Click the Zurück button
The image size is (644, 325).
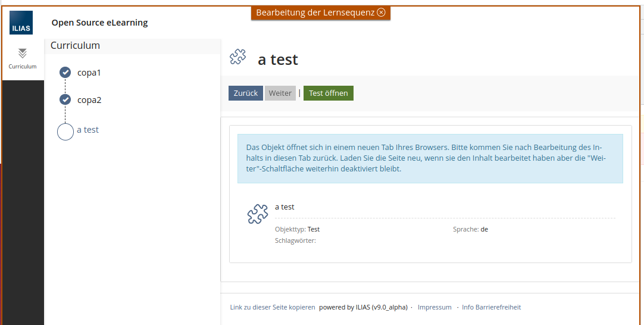click(x=246, y=93)
